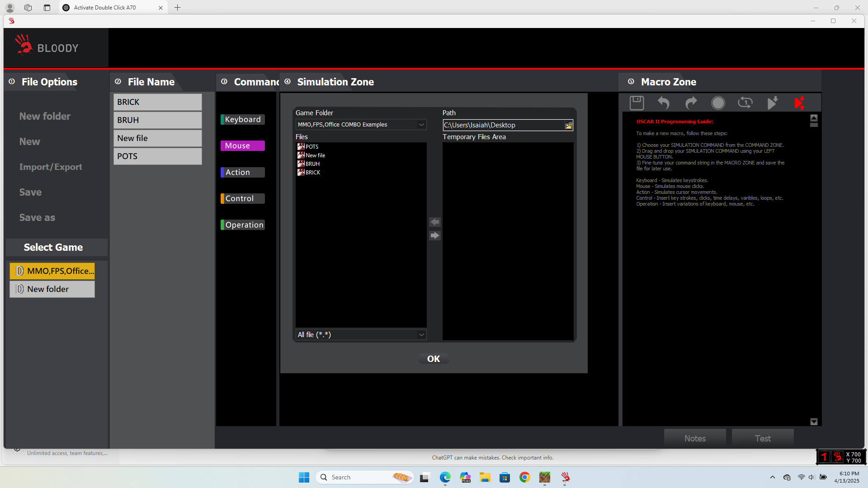Screen dimensions: 868x488
Task: Select the BRUH file in Files list
Action: pos(312,164)
